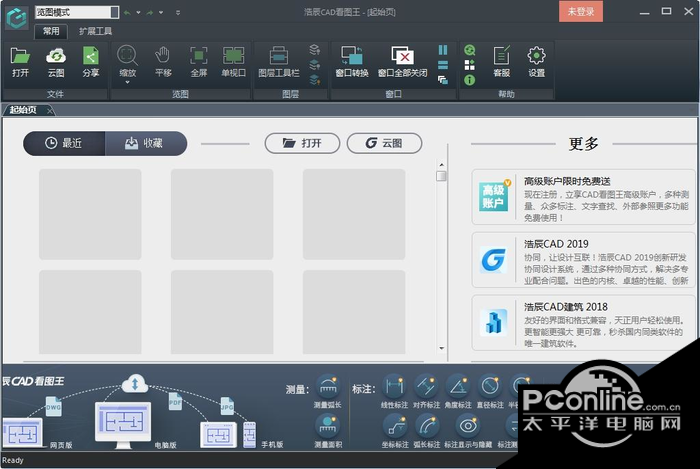Click the app logo at top-left

click(x=17, y=18)
